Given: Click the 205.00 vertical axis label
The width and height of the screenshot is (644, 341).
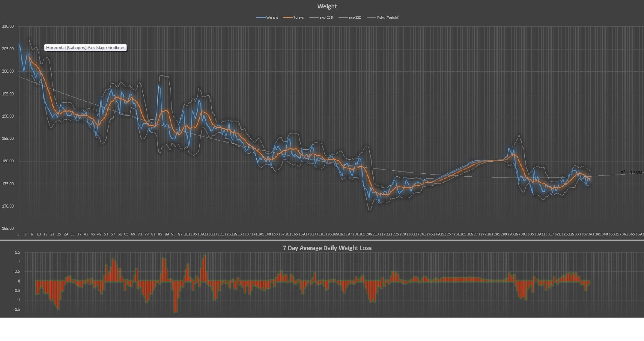Looking at the screenshot, I should coord(8,49).
